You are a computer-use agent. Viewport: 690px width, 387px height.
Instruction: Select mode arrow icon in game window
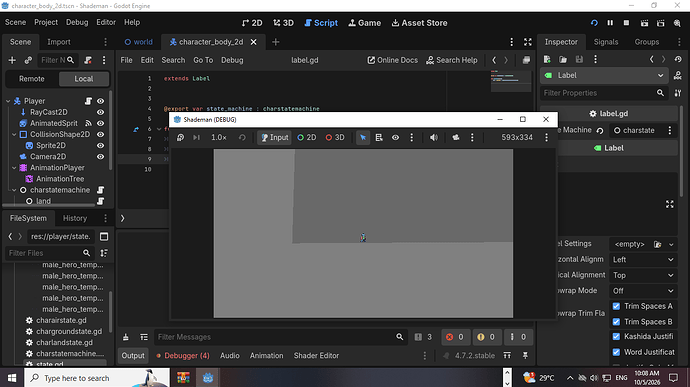pyautogui.click(x=363, y=137)
